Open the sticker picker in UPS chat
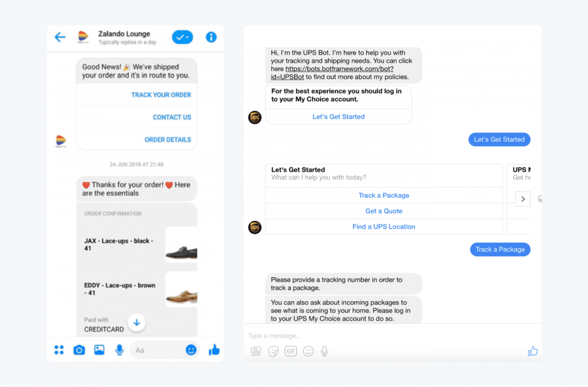The height and width of the screenshot is (387, 588). click(273, 351)
